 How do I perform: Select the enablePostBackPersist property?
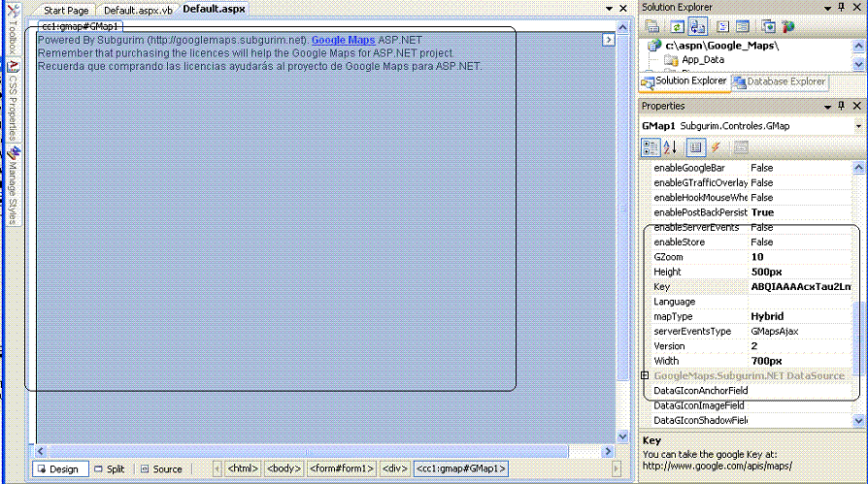click(x=752, y=212)
